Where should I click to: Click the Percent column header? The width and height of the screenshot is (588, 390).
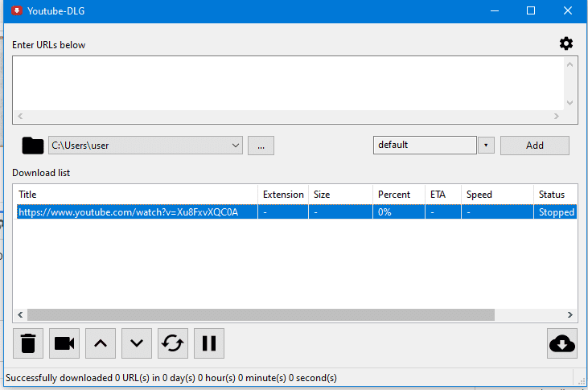click(399, 195)
